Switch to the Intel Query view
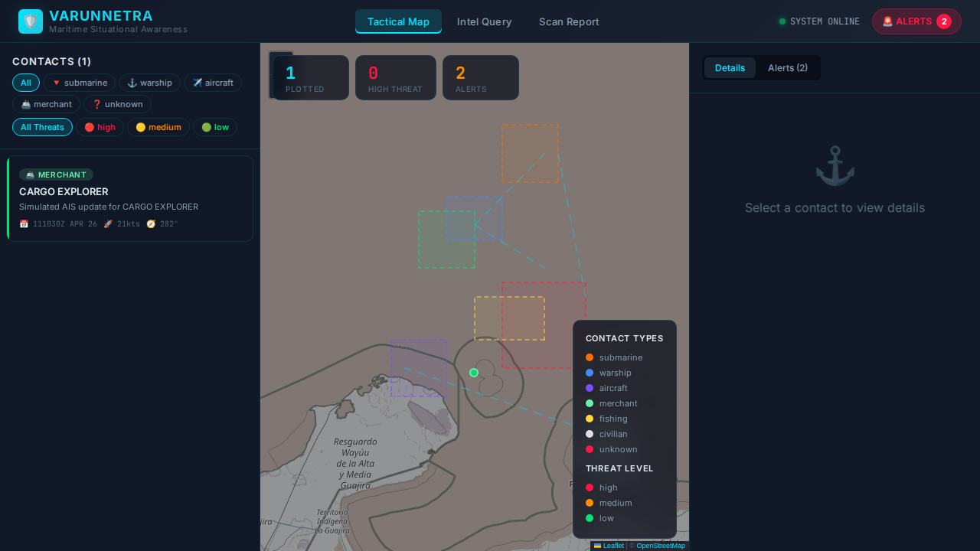 coord(484,21)
